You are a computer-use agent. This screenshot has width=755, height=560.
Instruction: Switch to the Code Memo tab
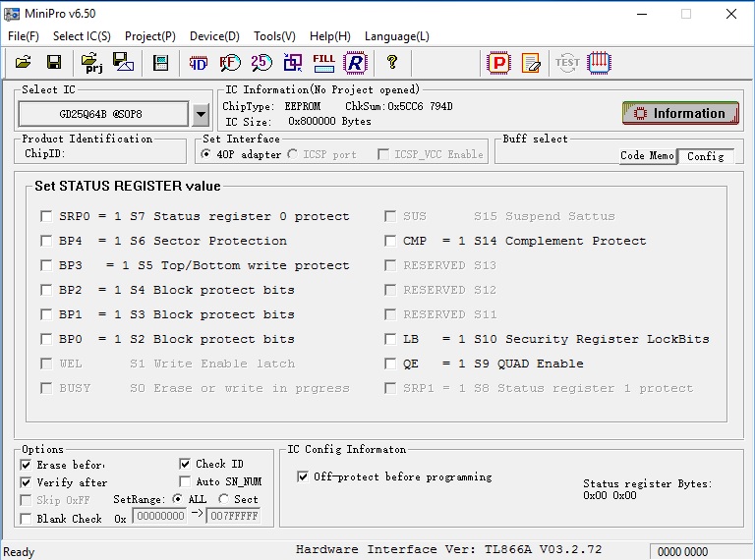[x=647, y=155]
